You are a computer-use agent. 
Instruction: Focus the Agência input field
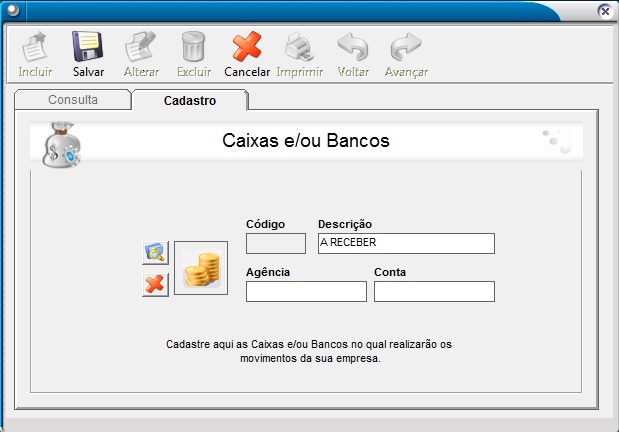point(306,291)
